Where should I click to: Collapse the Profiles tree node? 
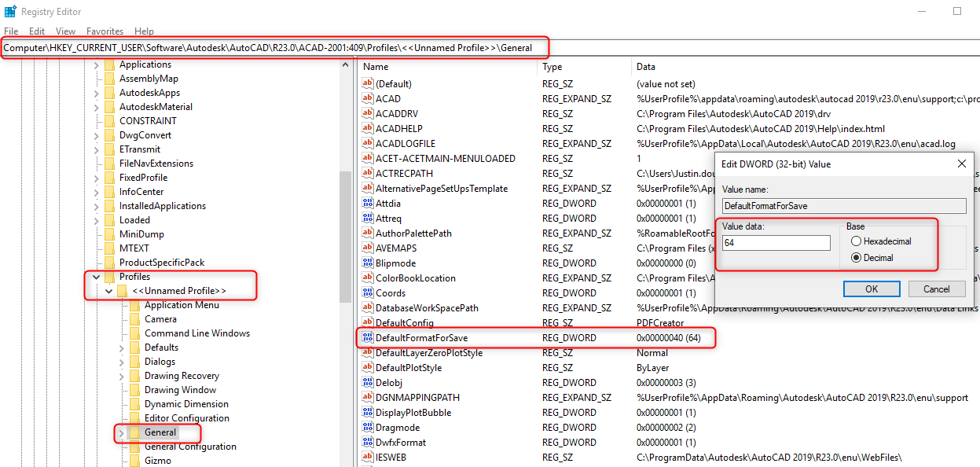tap(96, 277)
